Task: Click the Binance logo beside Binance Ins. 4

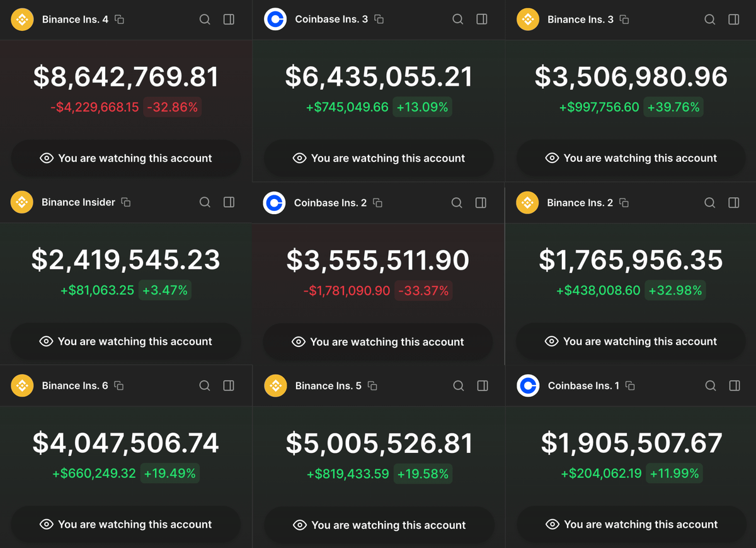Action: coord(22,20)
